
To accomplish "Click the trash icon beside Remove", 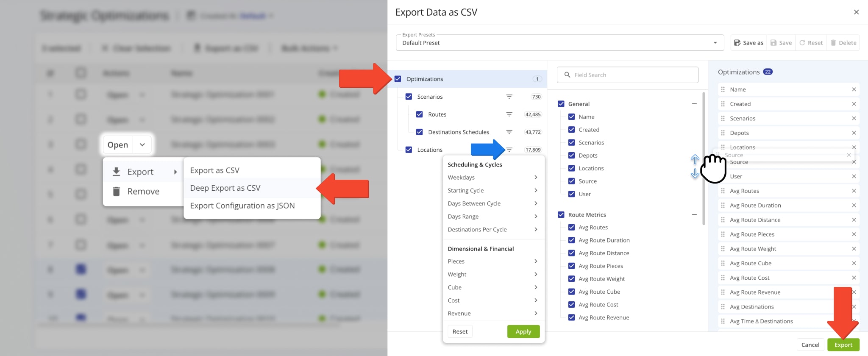I will [x=116, y=191].
